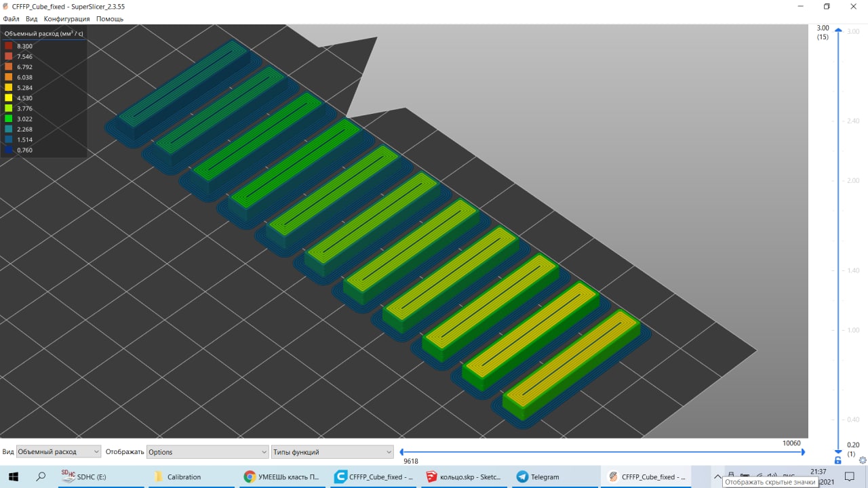Viewport: 868px width, 488px height.
Task: Click the right handle of the horizontal move slider
Action: point(803,451)
